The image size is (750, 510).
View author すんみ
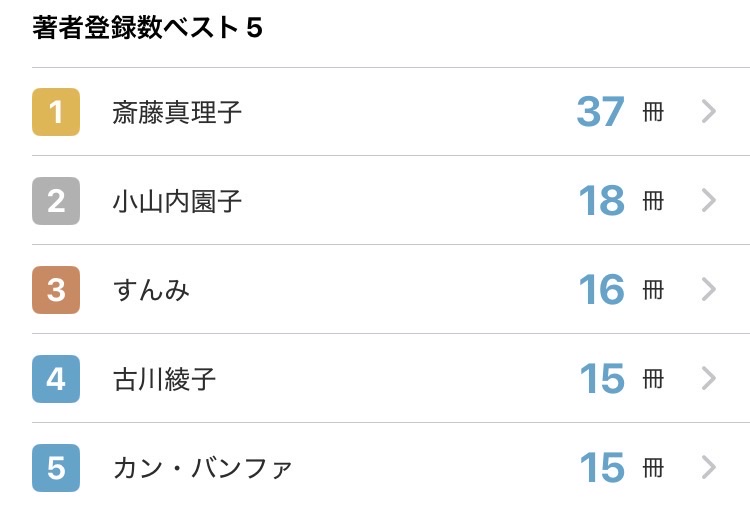[151, 290]
